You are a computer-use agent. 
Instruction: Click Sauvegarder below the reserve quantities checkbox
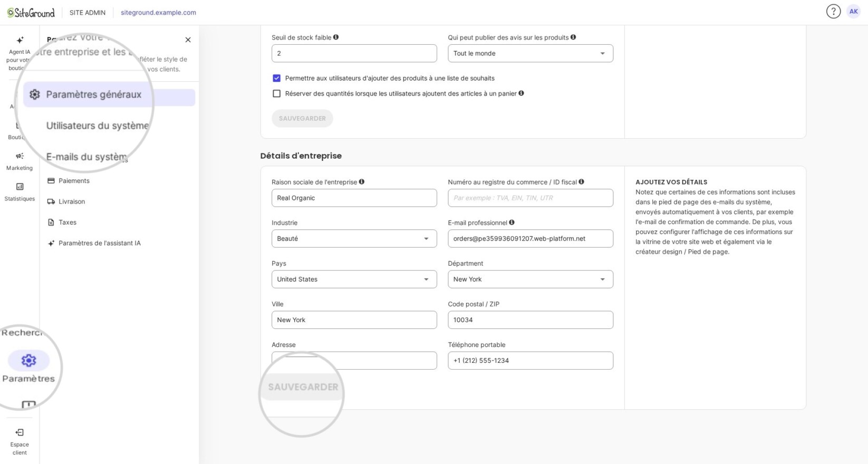(302, 118)
